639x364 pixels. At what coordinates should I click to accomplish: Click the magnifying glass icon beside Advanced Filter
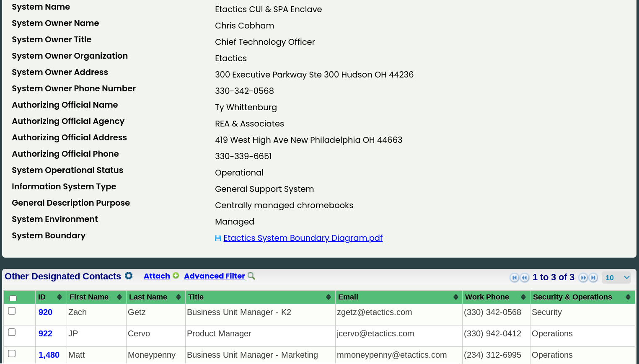coord(251,276)
